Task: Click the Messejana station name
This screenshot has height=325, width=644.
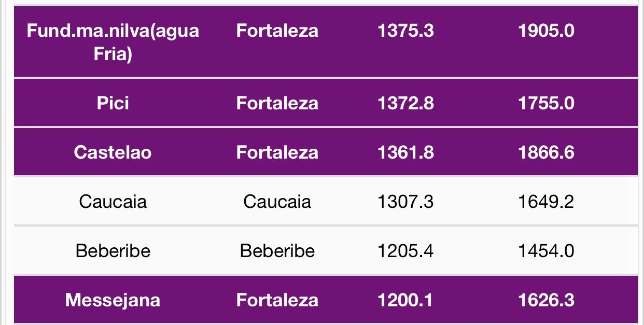Action: coord(113,300)
